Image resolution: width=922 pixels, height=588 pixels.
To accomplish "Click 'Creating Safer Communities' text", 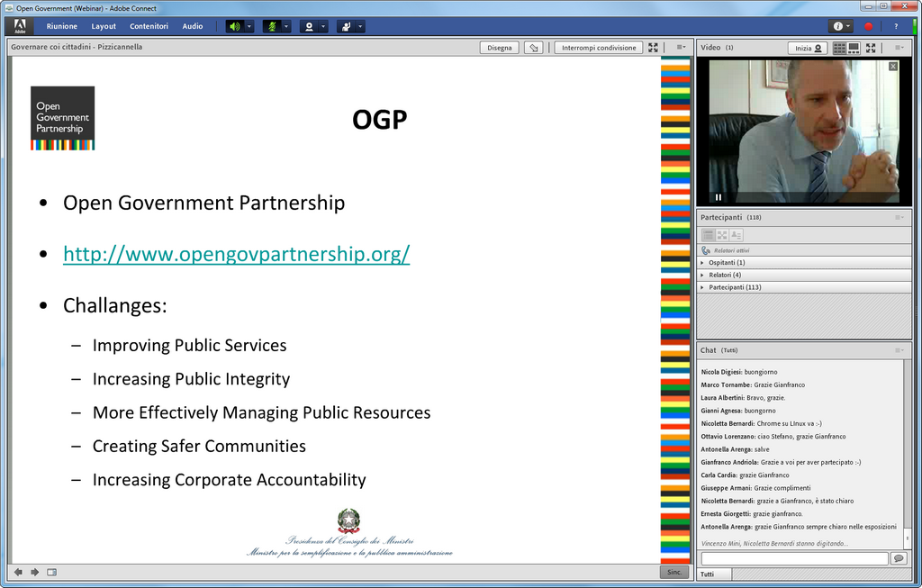I will click(199, 447).
